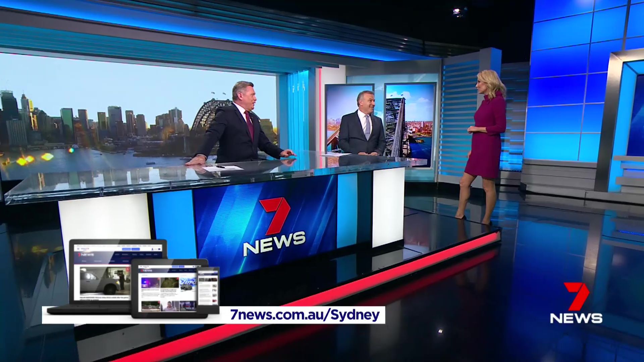Open the 7news.com.au/Sydney link

click(x=305, y=315)
